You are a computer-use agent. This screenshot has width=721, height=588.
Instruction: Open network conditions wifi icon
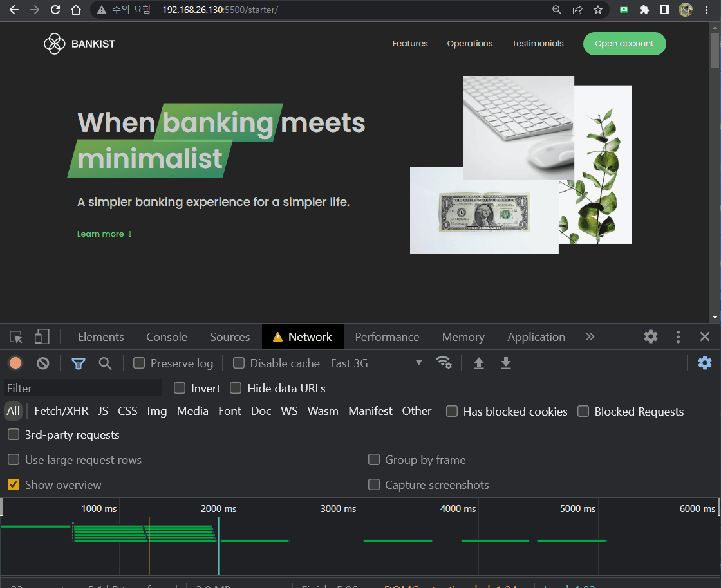[x=444, y=362]
